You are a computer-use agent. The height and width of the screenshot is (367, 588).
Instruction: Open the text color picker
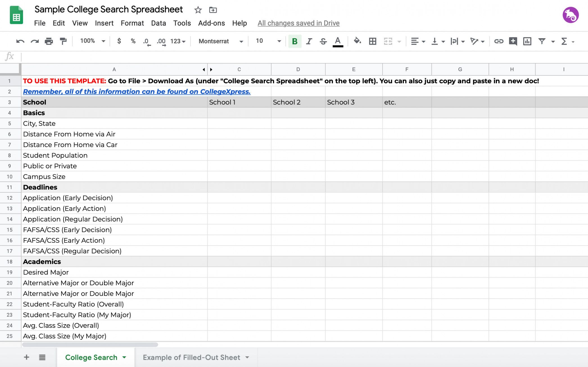(x=338, y=41)
